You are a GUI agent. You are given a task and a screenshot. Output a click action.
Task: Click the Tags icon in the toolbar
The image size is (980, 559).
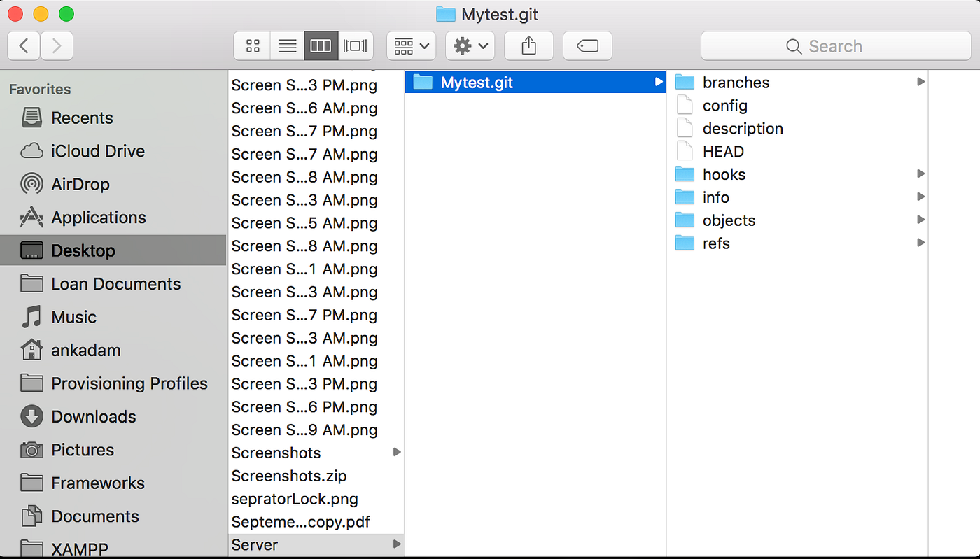tap(587, 45)
